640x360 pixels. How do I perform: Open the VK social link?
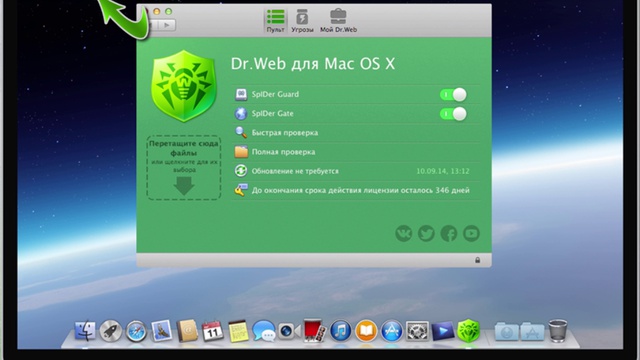coord(404,233)
